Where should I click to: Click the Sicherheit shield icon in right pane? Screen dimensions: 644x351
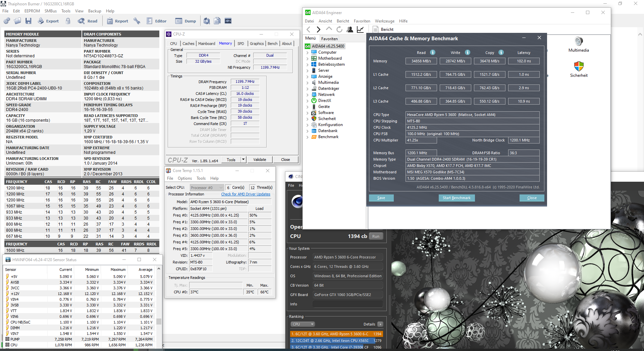579,66
